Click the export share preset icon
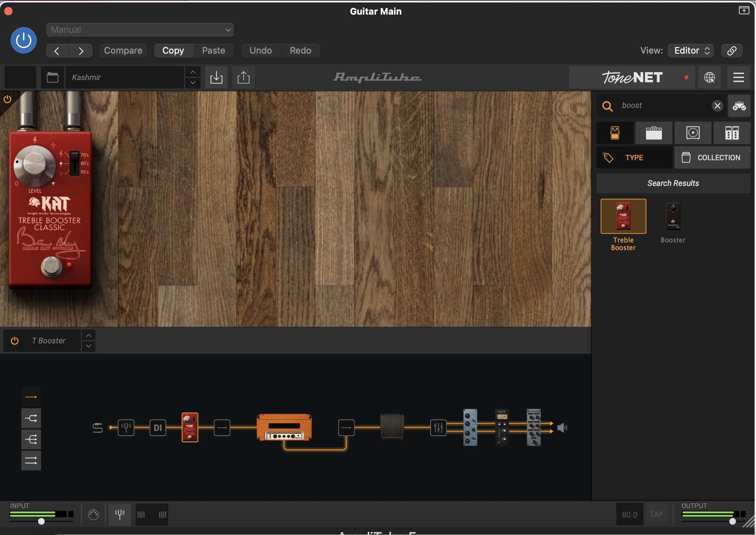This screenshot has height=535, width=756. 244,77
